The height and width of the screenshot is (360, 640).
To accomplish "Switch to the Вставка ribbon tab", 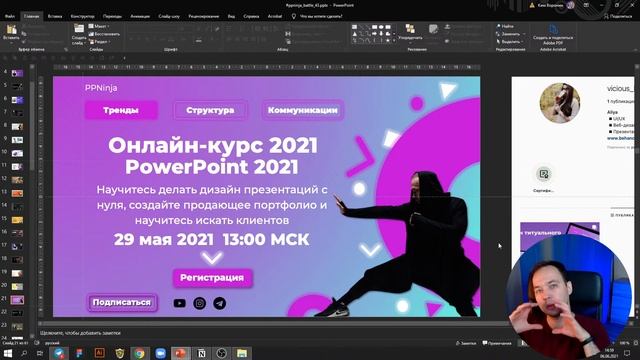I will coord(55,16).
